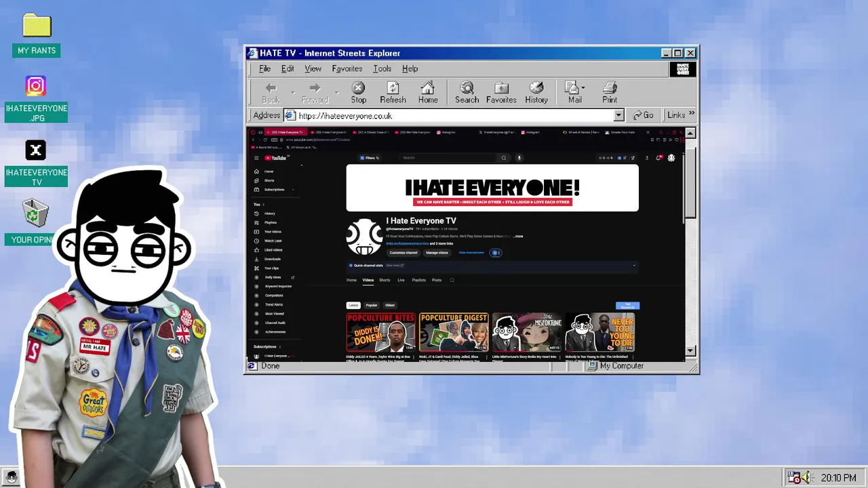Open the History toolbar button
Viewport: 868px width, 488px height.
click(x=536, y=93)
